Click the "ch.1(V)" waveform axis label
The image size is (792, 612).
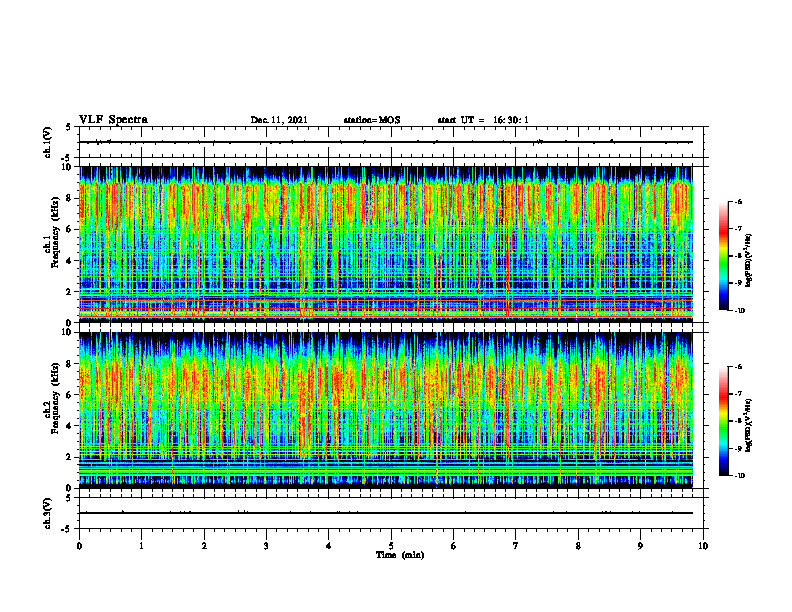point(48,142)
